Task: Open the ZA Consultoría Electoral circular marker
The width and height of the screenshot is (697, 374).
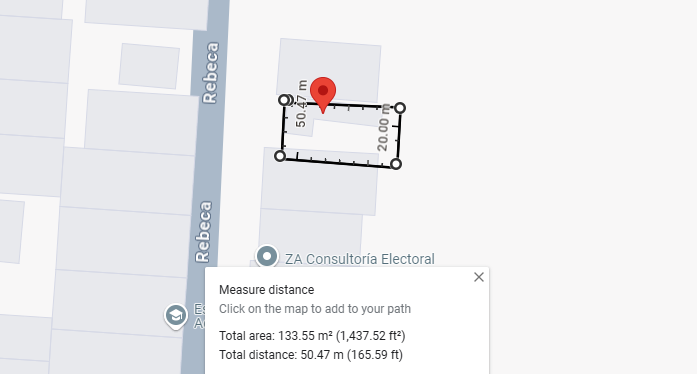Action: pos(267,257)
